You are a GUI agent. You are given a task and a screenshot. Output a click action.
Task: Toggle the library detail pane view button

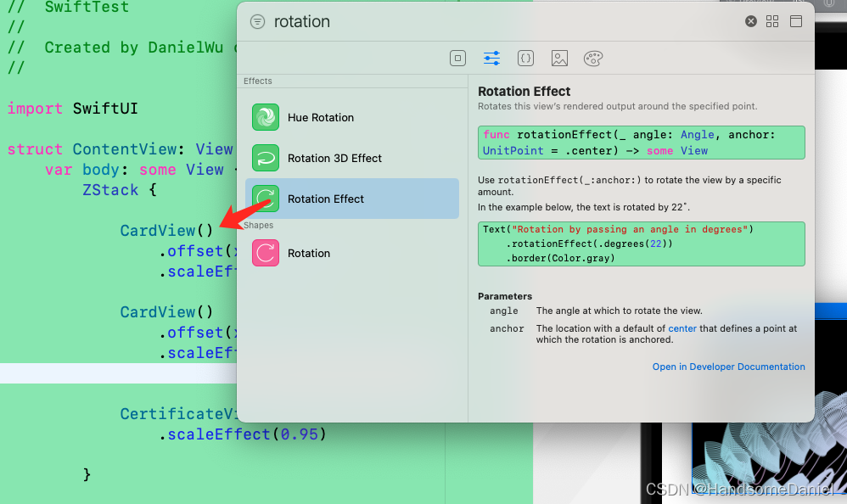[796, 21]
